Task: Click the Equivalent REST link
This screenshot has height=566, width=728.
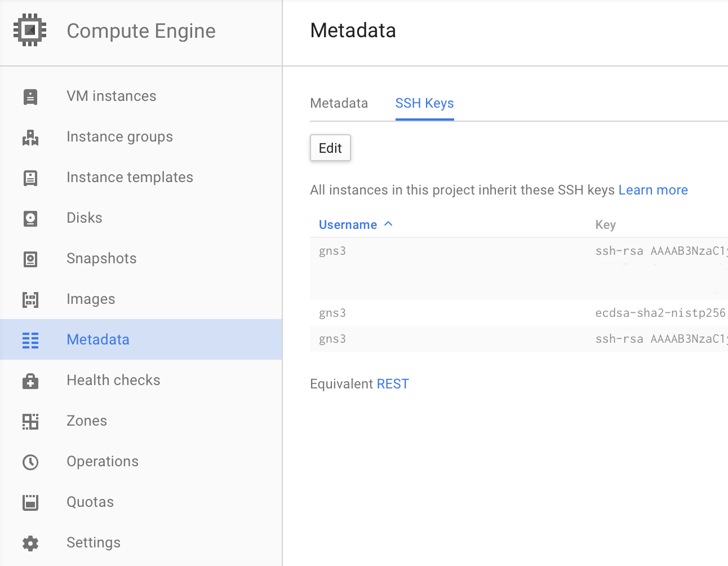Action: click(x=393, y=384)
